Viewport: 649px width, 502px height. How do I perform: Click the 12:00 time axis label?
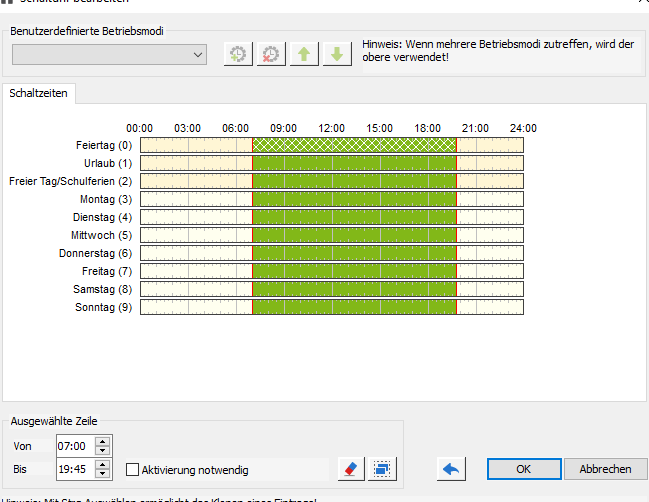[332, 128]
